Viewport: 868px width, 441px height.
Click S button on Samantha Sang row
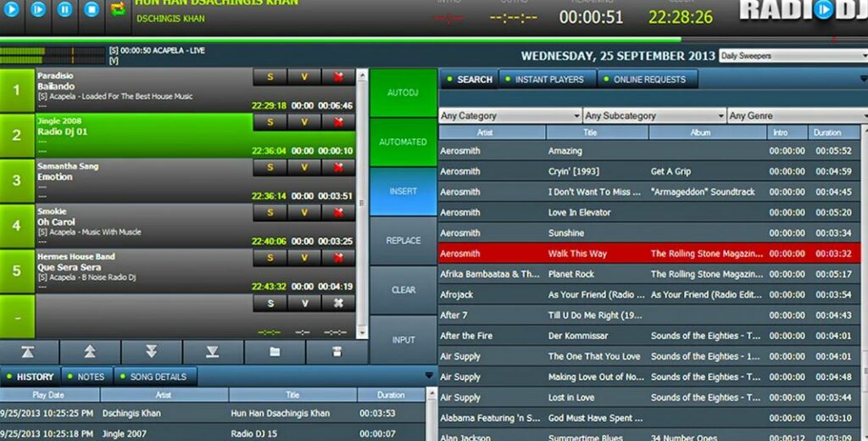(x=270, y=167)
